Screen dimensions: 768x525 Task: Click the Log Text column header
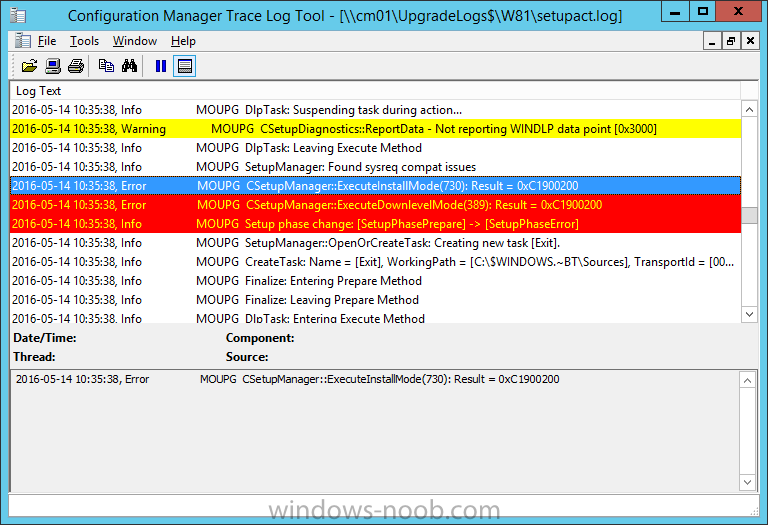[375, 91]
